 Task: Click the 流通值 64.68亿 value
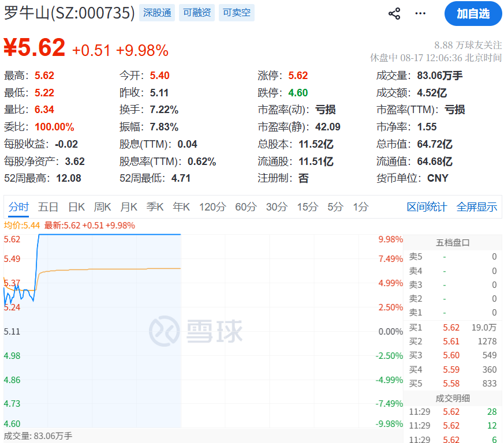pyautogui.click(x=435, y=161)
